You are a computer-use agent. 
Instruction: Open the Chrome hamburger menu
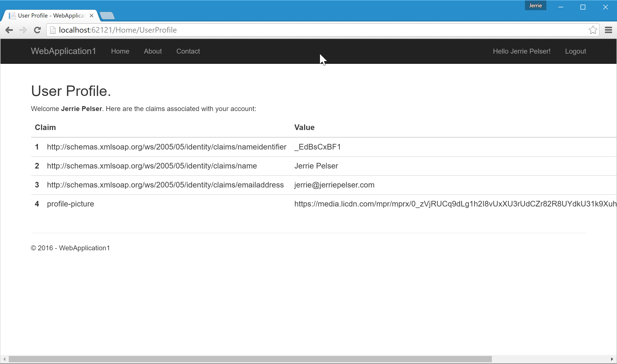[608, 30]
